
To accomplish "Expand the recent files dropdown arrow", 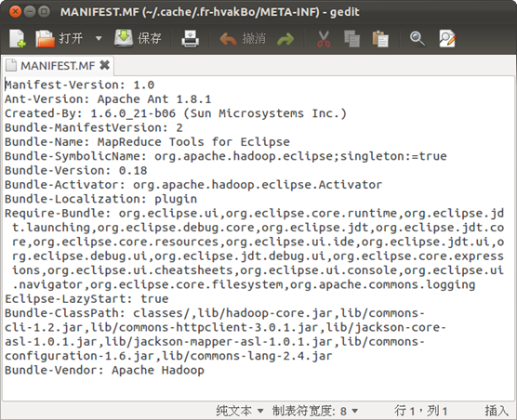I will 99,38.
